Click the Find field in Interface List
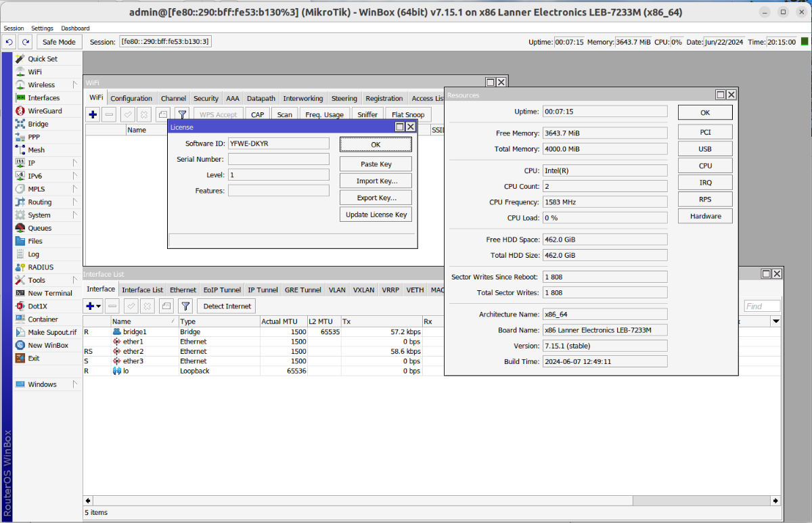This screenshot has width=812, height=523. (x=762, y=306)
